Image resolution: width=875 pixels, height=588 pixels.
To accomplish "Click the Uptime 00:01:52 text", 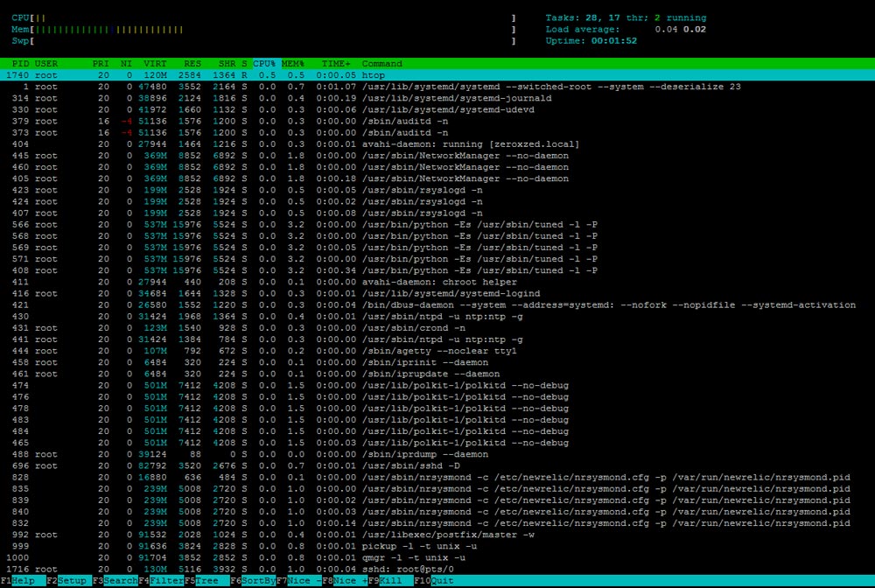I will (x=591, y=41).
